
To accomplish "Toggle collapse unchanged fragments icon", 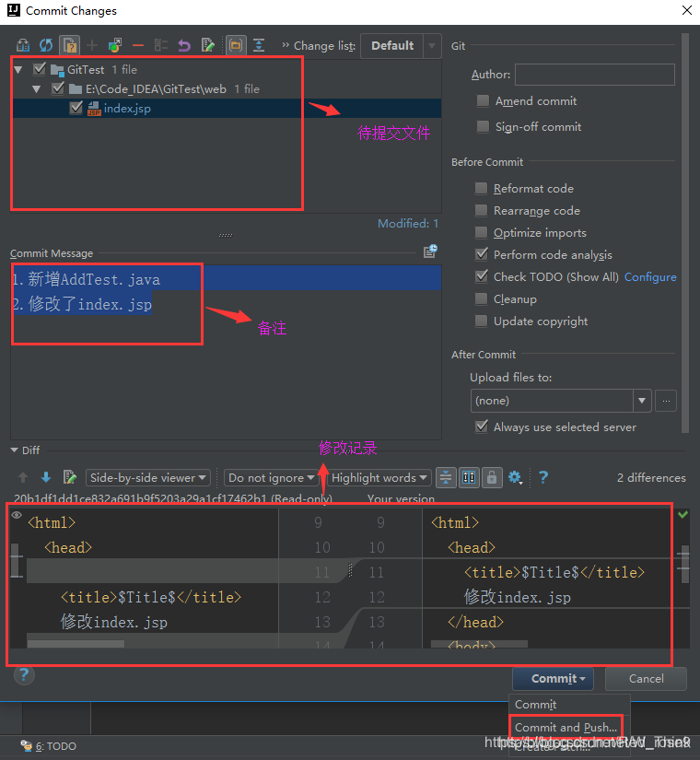I will pyautogui.click(x=446, y=477).
